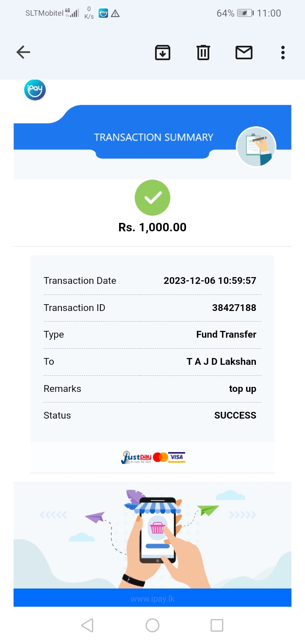Delete the email using the trash icon
This screenshot has height=644, width=305.
click(x=203, y=53)
